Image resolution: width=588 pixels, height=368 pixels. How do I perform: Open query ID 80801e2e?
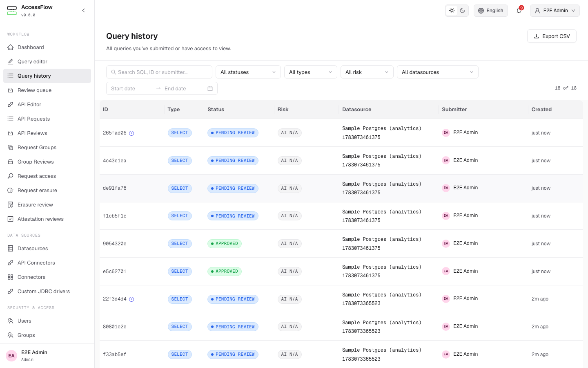(x=115, y=327)
